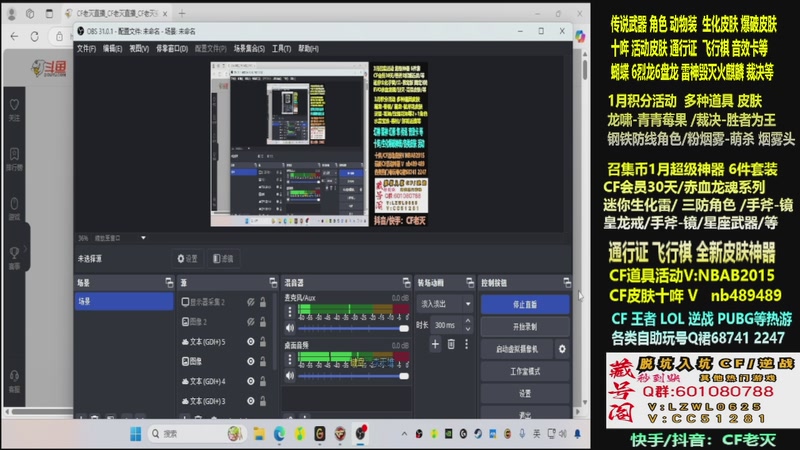Image resolution: width=800 pixels, height=450 pixels.
Task: Open the Windows Start menu
Action: (x=136, y=434)
